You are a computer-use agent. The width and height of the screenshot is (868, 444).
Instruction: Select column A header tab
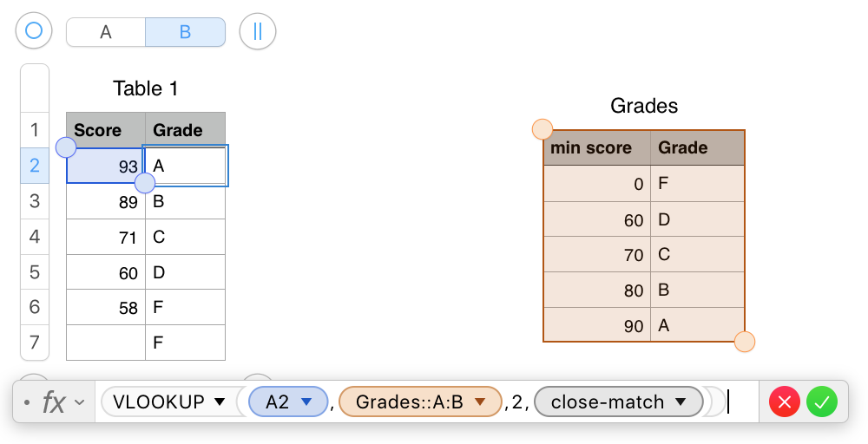click(106, 32)
